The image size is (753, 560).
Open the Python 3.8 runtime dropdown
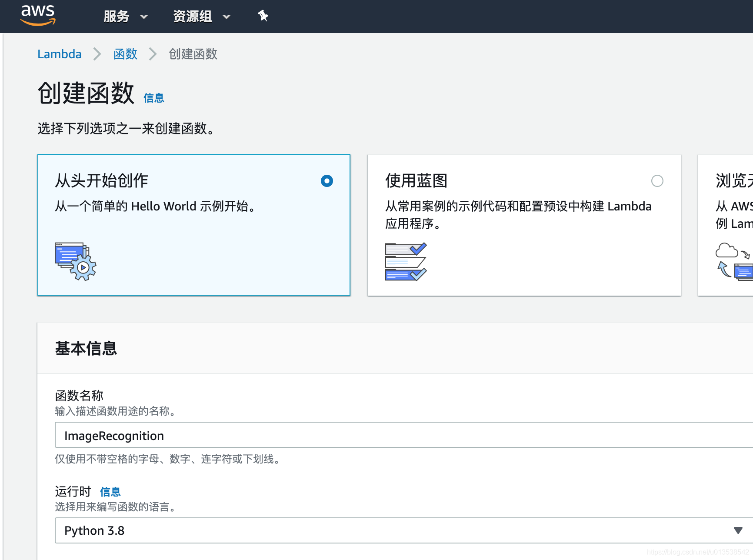(x=404, y=530)
